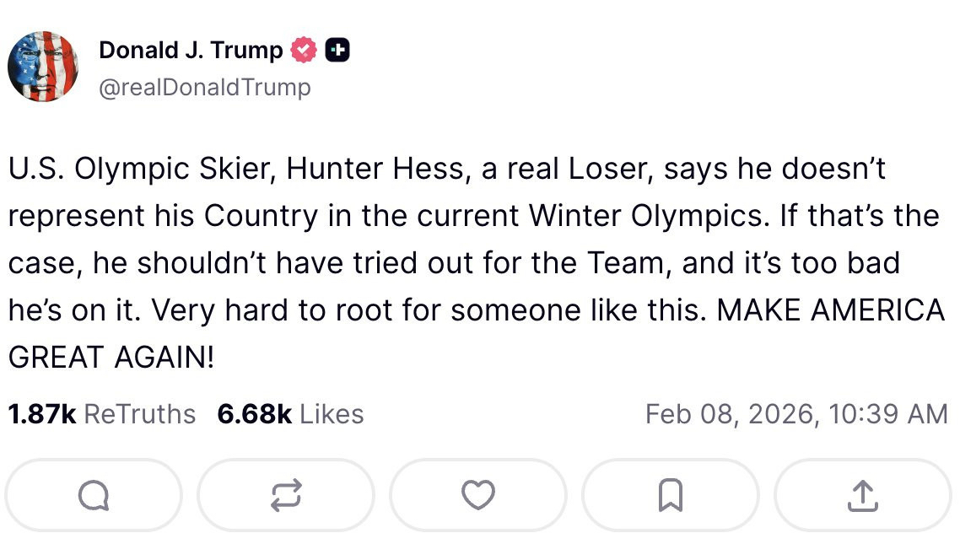ReTruth this post using the arrows icon
960x560 pixels.
tap(285, 496)
